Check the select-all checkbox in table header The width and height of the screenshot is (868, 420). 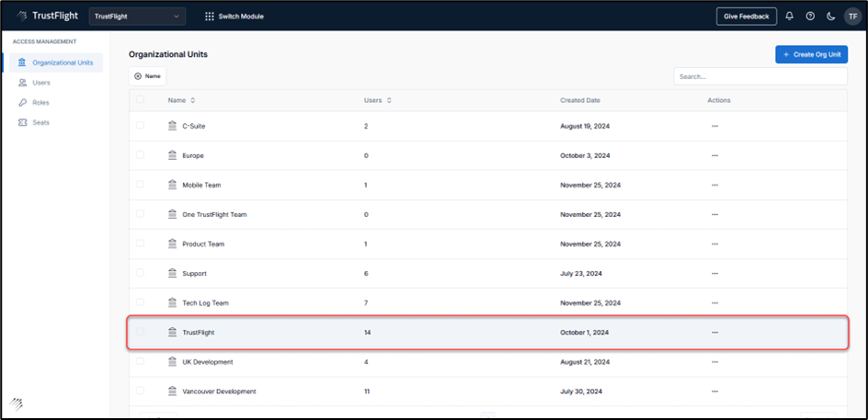(x=140, y=100)
